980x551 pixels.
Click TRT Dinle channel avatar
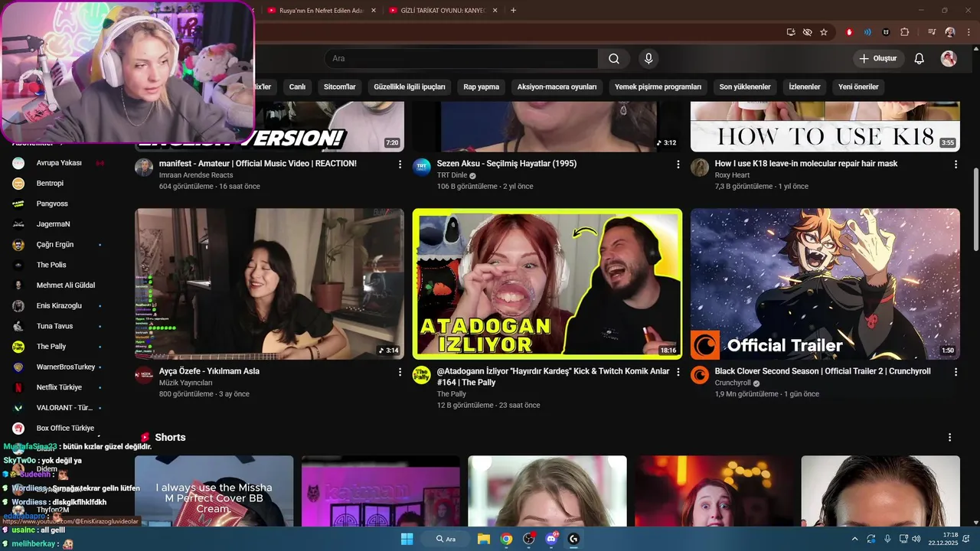422,168
